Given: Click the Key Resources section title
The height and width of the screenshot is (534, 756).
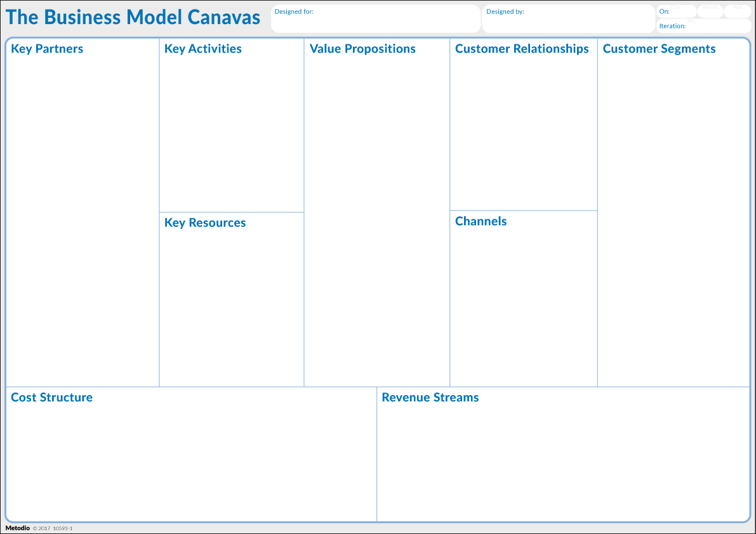Looking at the screenshot, I should pyautogui.click(x=204, y=223).
